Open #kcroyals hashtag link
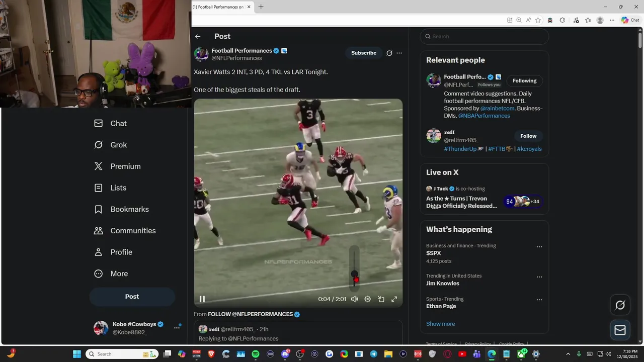The width and height of the screenshot is (644, 362). point(529,149)
